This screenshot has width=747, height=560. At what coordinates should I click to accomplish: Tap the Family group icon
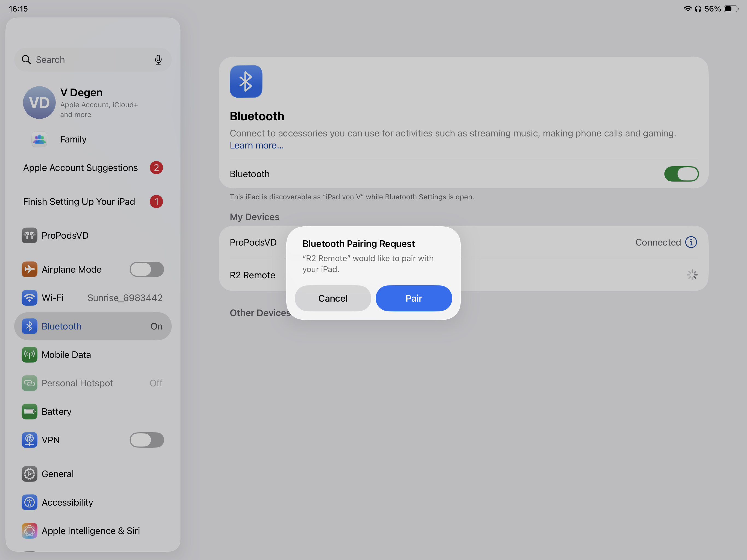click(x=39, y=139)
